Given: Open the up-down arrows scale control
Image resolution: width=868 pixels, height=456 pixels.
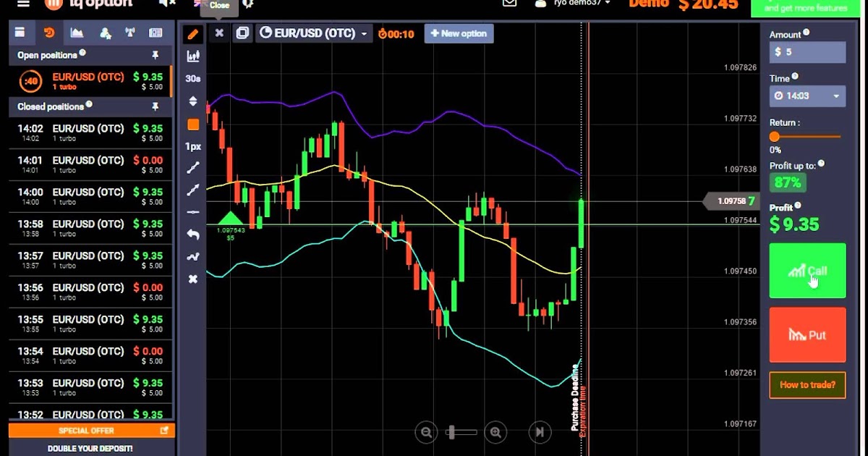Looking at the screenshot, I should (x=193, y=101).
